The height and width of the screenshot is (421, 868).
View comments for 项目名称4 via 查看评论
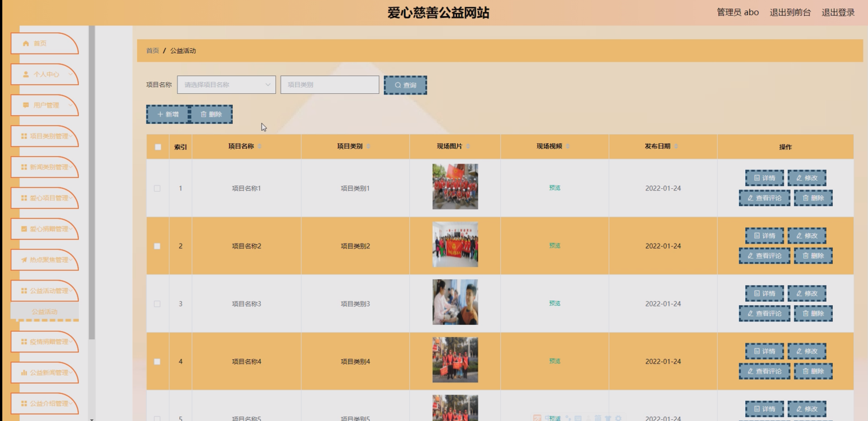point(765,371)
